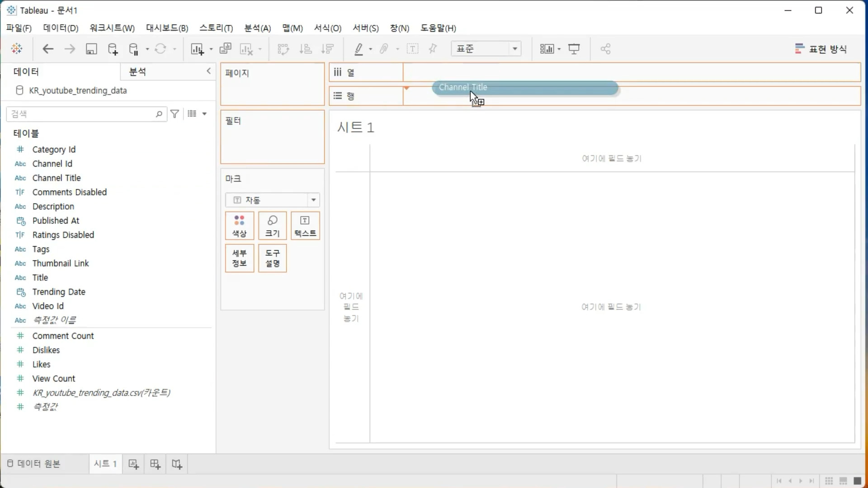Open the Color marks card
This screenshot has width=868, height=488.
(239, 225)
